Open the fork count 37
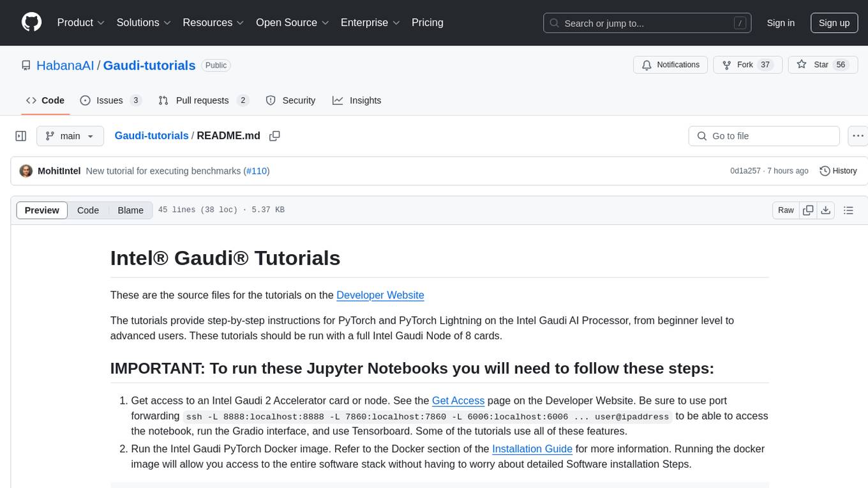Viewport: 868px width, 488px height. tap(766, 65)
